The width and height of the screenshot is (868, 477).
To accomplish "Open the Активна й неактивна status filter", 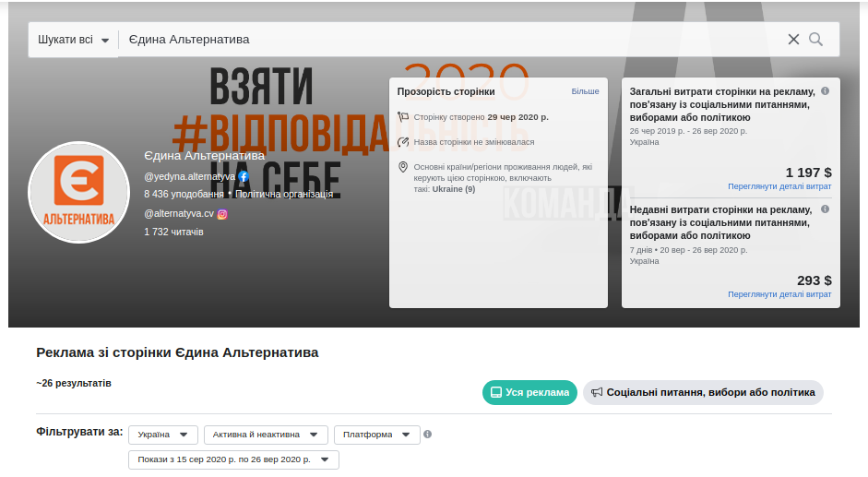I will tap(266, 435).
